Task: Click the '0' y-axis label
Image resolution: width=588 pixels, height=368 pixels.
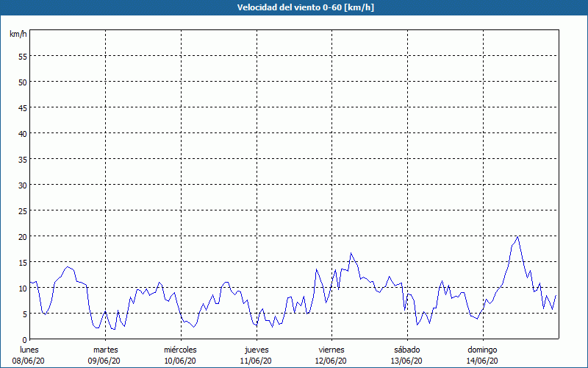Action: click(25, 340)
